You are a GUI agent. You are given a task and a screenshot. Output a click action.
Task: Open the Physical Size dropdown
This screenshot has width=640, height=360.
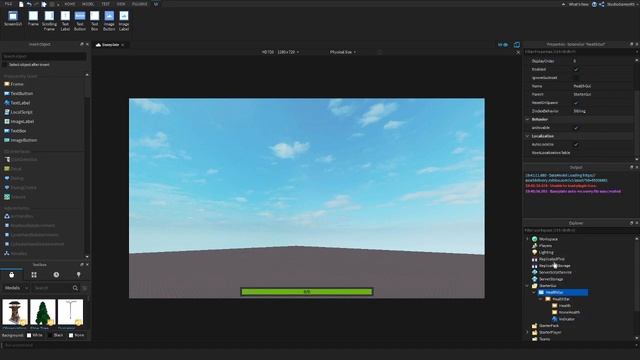(x=342, y=52)
